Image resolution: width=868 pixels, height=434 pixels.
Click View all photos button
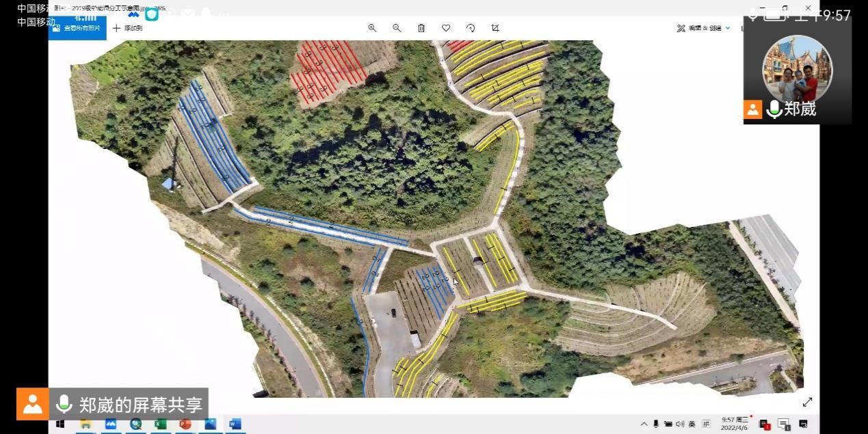tap(77, 28)
